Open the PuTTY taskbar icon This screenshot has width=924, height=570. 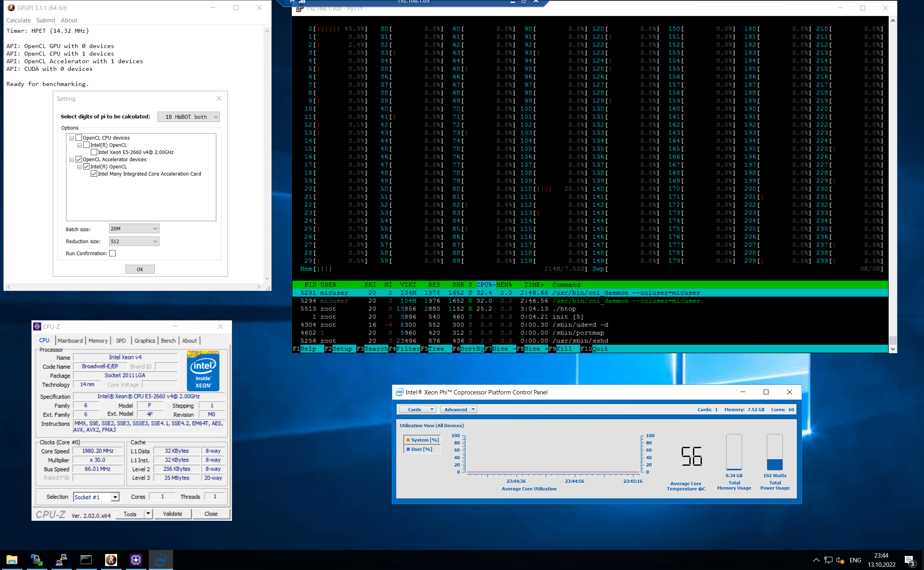tap(61, 560)
